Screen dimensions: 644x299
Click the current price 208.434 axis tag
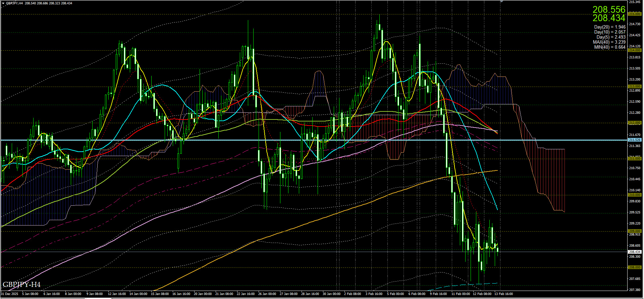(635, 252)
